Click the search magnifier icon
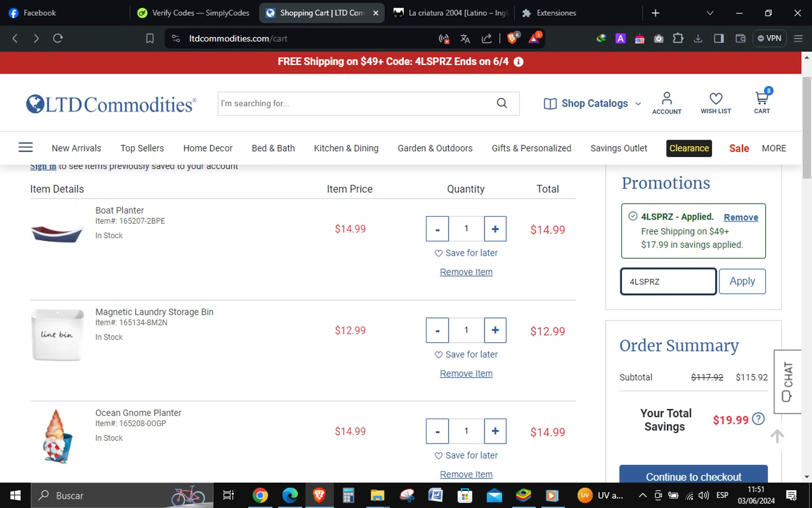Screen dimensions: 812x508 click(x=502, y=103)
